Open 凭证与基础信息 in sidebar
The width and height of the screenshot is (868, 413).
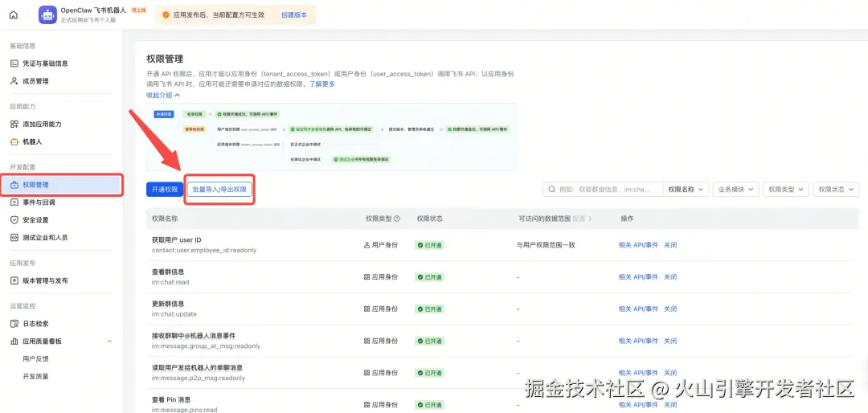click(x=45, y=63)
